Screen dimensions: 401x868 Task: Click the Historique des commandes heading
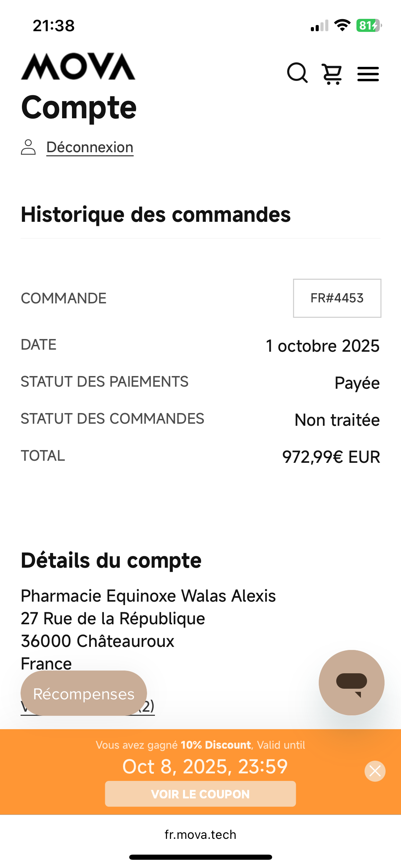point(156,215)
